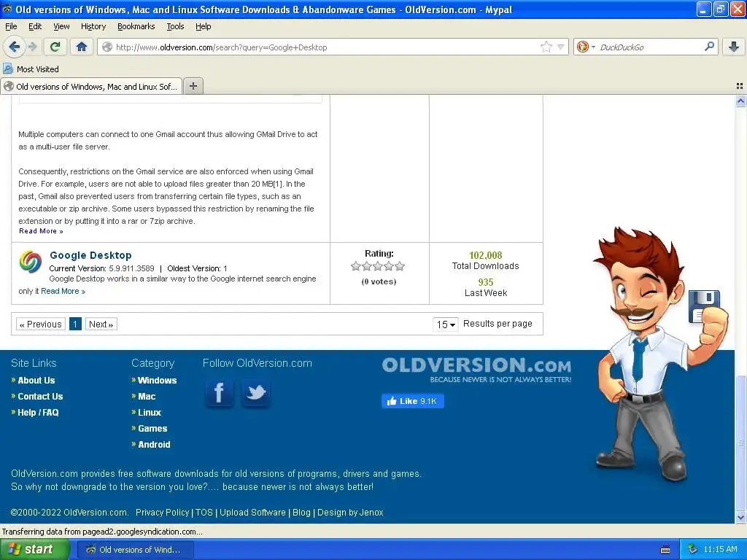Screen dimensions: 747x560
Task: Click the Most Visited bookmarks icon
Action: [x=7, y=69]
